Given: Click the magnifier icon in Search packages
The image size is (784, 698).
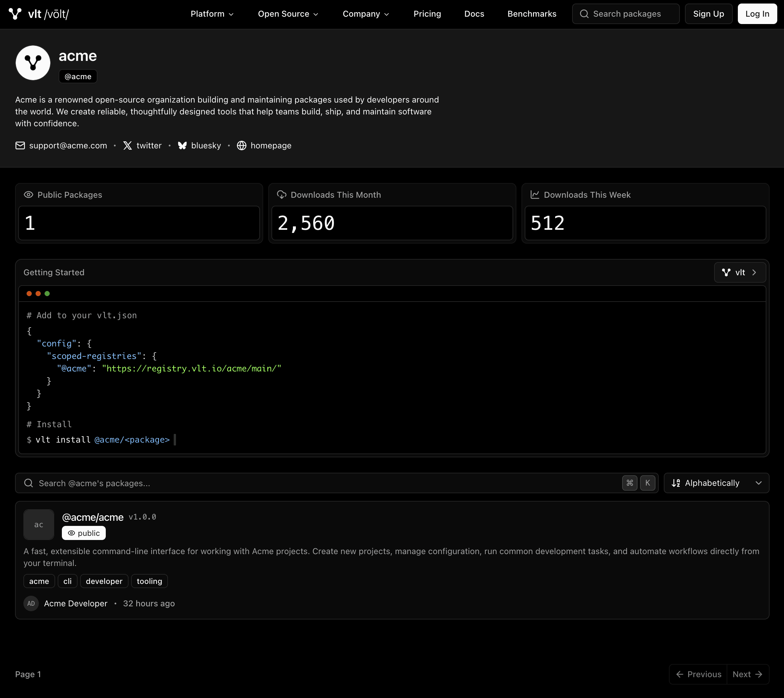Looking at the screenshot, I should [x=584, y=14].
